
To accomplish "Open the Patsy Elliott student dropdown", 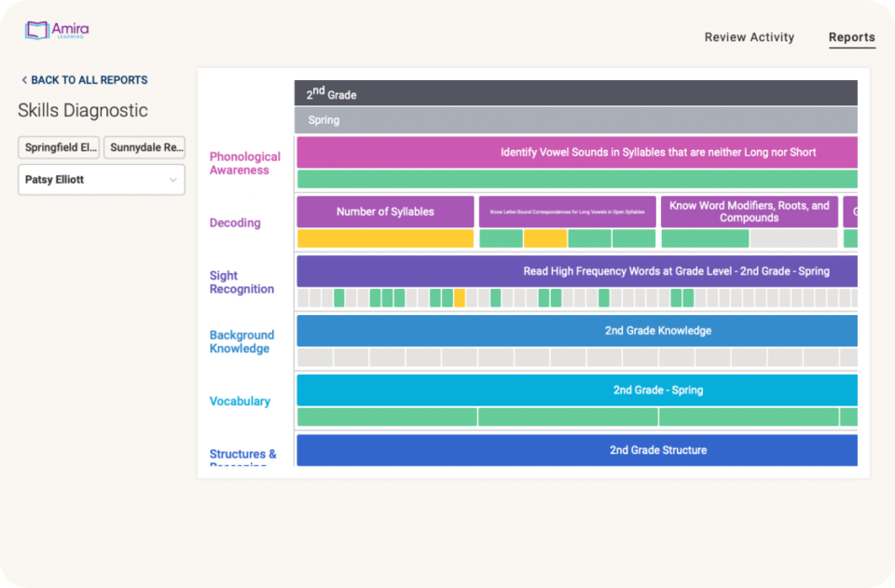I will coord(102,180).
